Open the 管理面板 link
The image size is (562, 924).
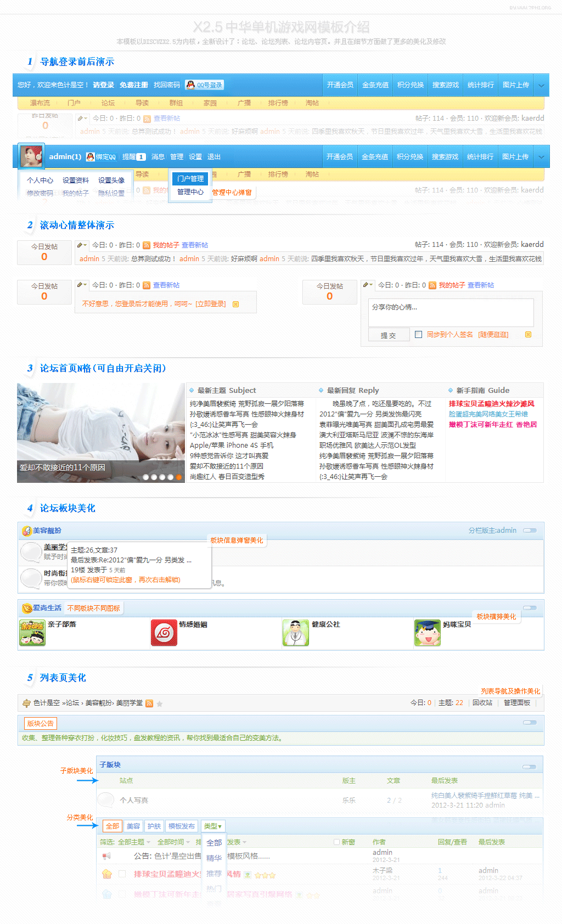517,703
